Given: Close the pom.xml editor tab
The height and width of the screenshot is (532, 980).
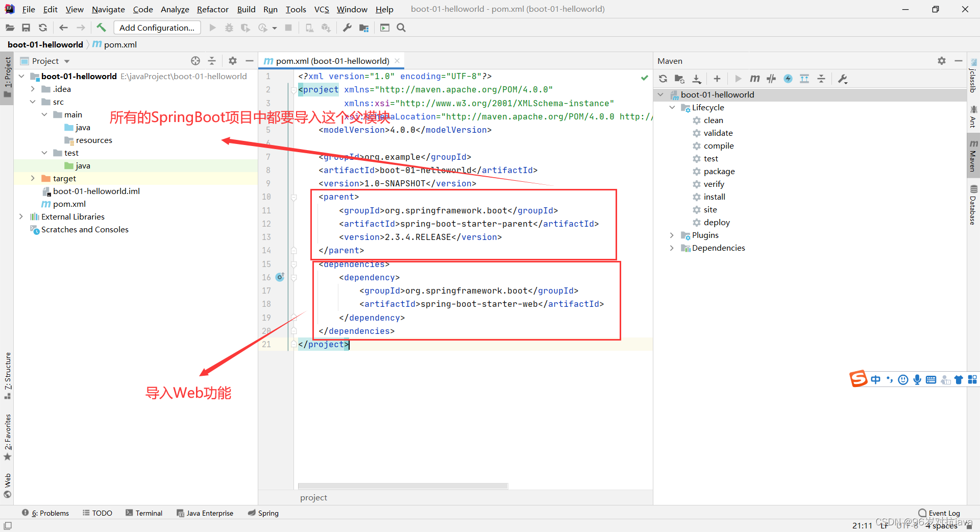Looking at the screenshot, I should coord(398,61).
